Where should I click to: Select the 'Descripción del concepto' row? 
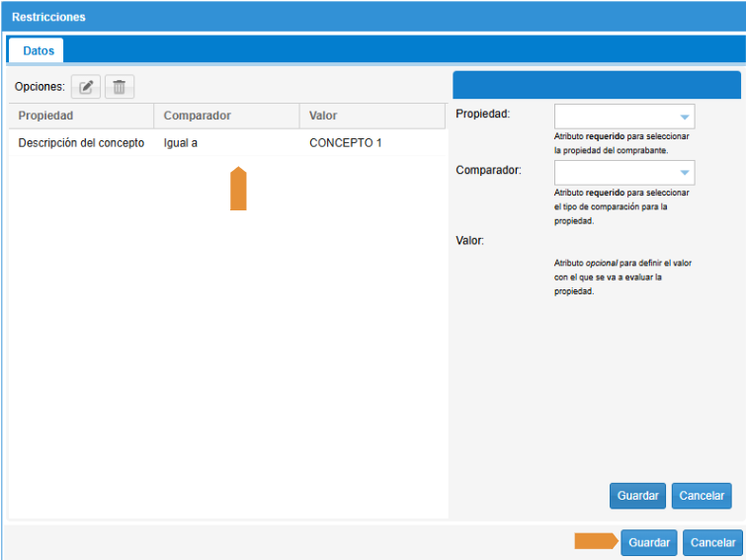point(81,143)
